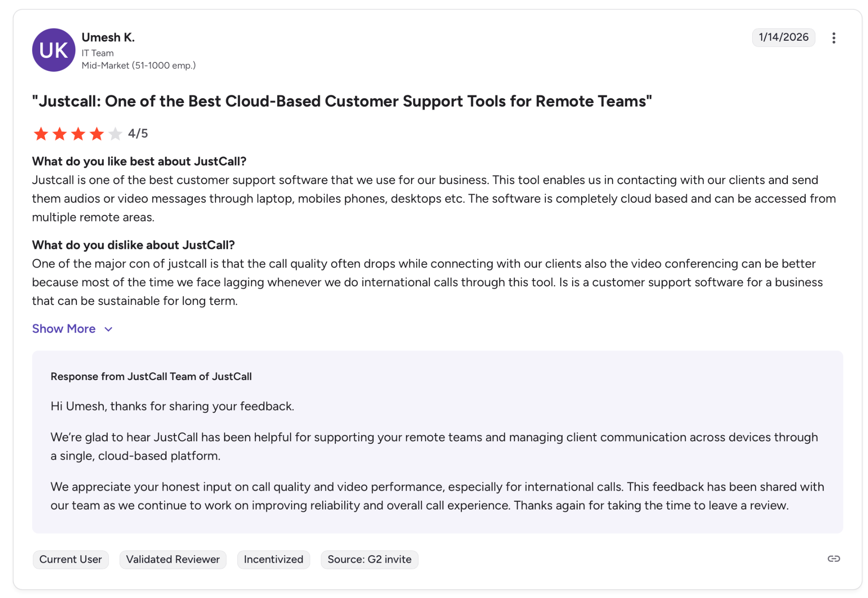Click the fourth orange rating star
Image resolution: width=868 pixels, height=598 pixels.
[x=97, y=134]
